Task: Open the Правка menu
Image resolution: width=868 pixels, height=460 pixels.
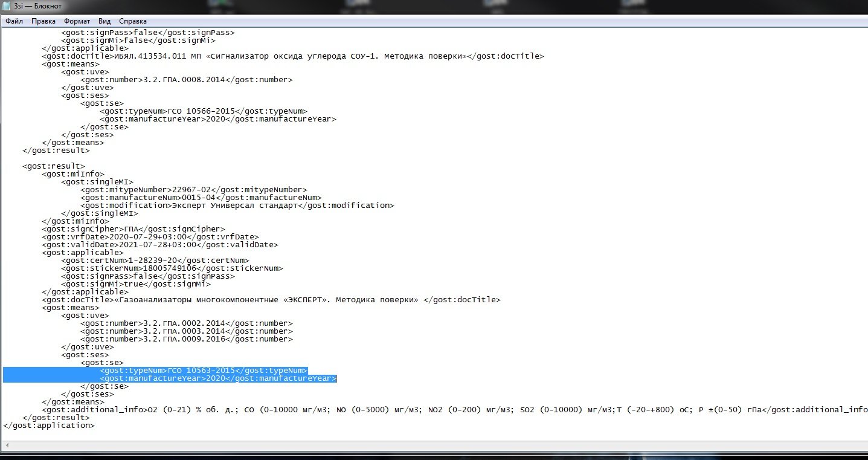Action: tap(43, 21)
